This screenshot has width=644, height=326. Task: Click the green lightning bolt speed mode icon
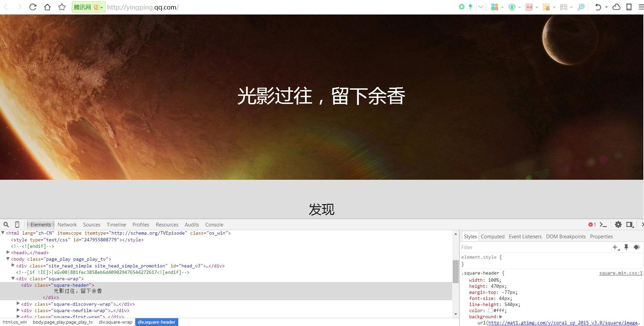[x=470, y=7]
